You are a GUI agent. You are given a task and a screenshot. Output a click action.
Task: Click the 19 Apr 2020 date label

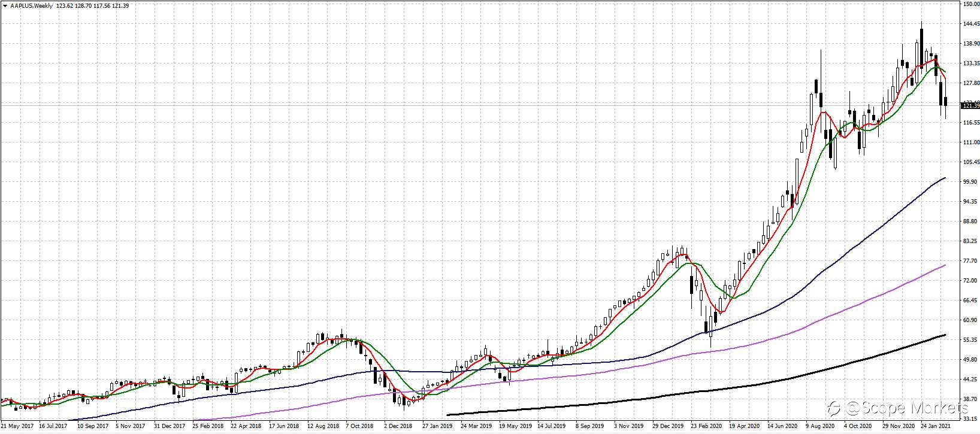coord(745,427)
